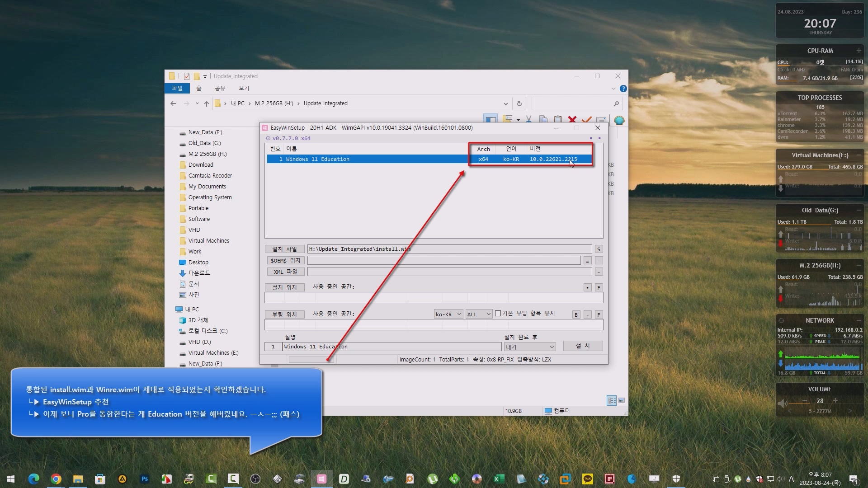This screenshot has height=488, width=868.
Task: Click the S button next to install file path
Action: (x=599, y=249)
